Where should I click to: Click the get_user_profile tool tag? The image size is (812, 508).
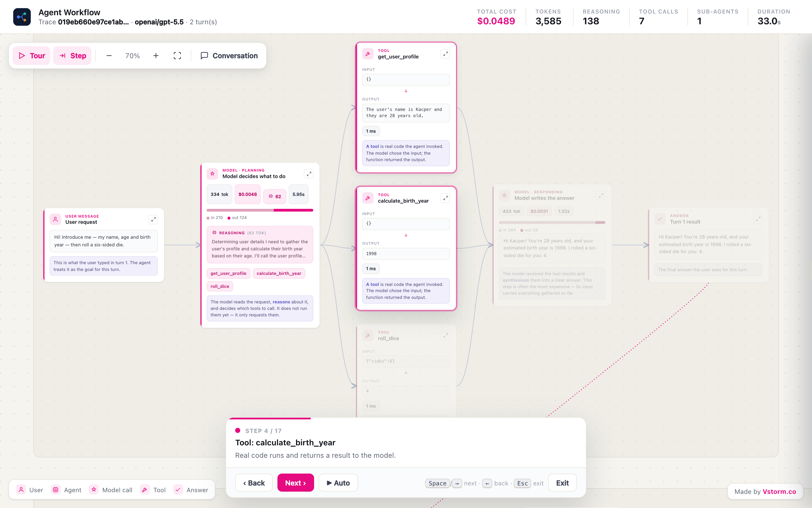click(228, 273)
